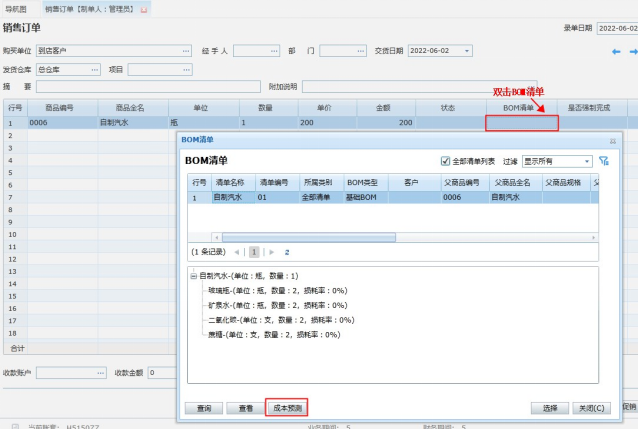Select BOM row cell 基础BOM

(x=366, y=197)
